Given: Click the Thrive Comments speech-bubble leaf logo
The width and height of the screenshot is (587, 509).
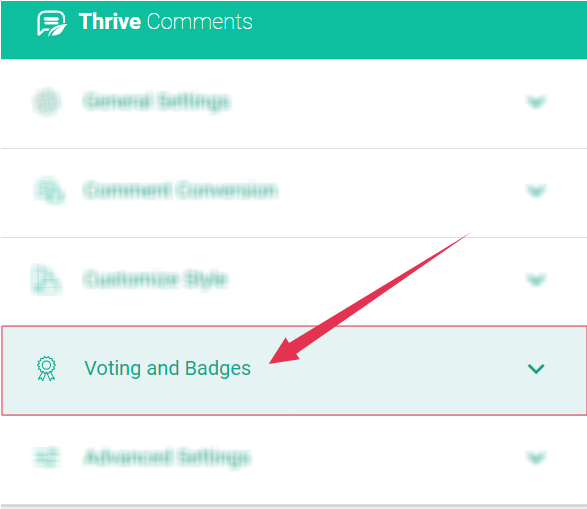Looking at the screenshot, I should pyautogui.click(x=52, y=24).
